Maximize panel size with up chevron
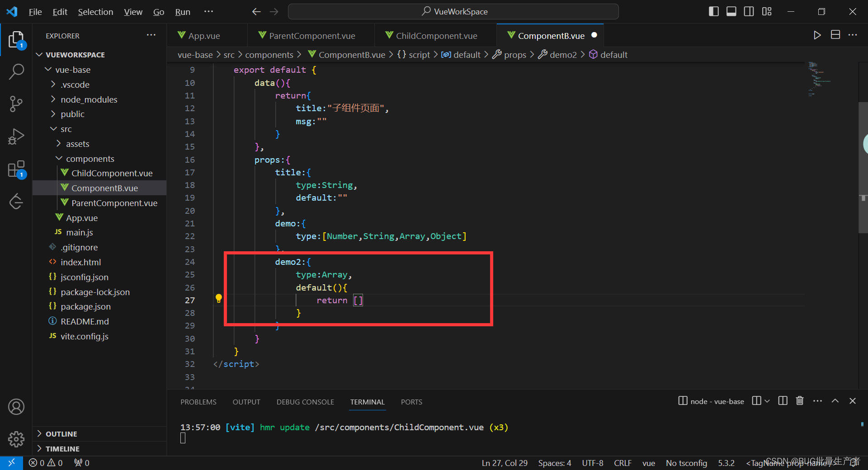Viewport: 868px width, 470px height. pyautogui.click(x=835, y=401)
